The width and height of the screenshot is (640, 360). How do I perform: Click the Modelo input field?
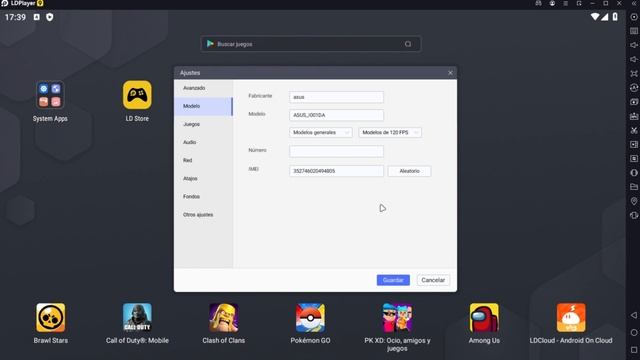[336, 115]
